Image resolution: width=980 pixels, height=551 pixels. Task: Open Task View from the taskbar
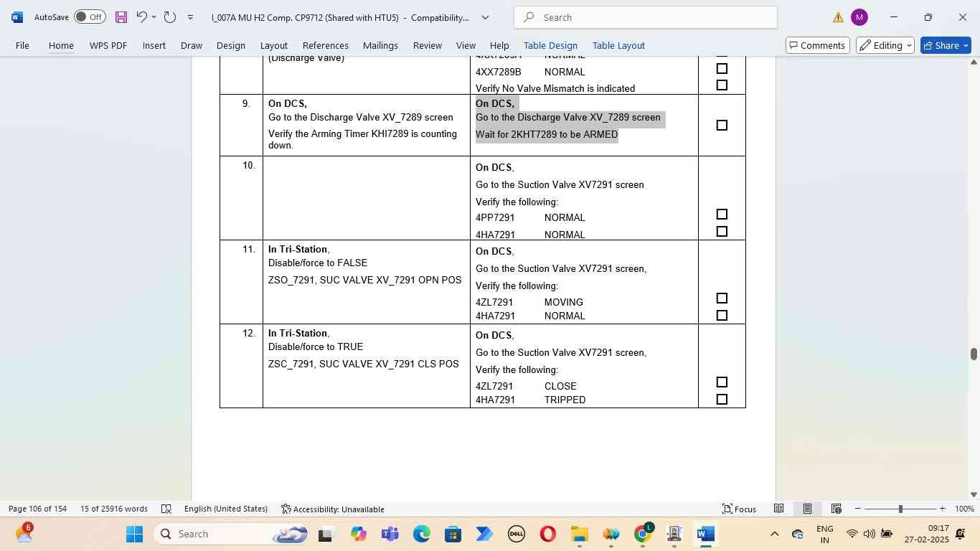326,534
